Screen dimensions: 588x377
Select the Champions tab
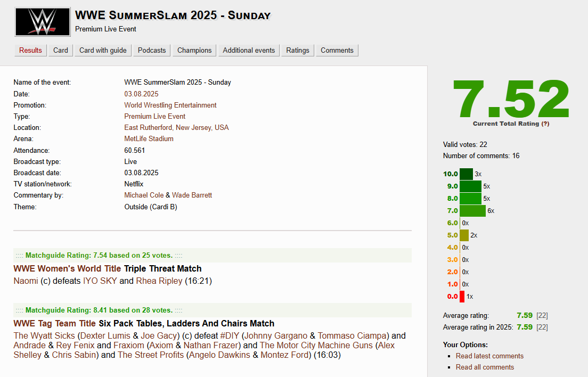click(x=194, y=50)
